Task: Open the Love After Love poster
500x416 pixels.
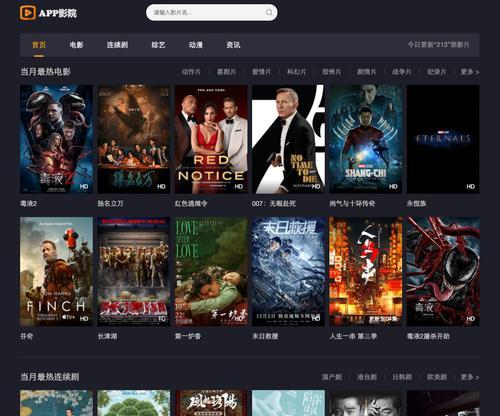Action: (x=211, y=272)
